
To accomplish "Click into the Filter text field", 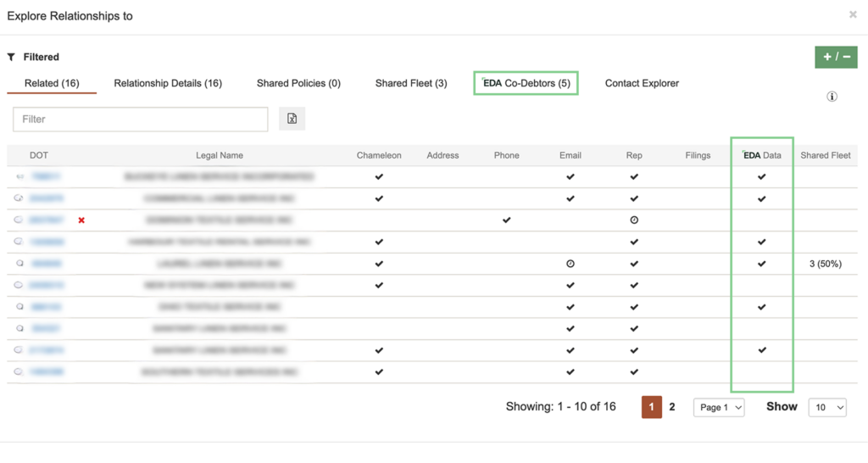I will (141, 120).
